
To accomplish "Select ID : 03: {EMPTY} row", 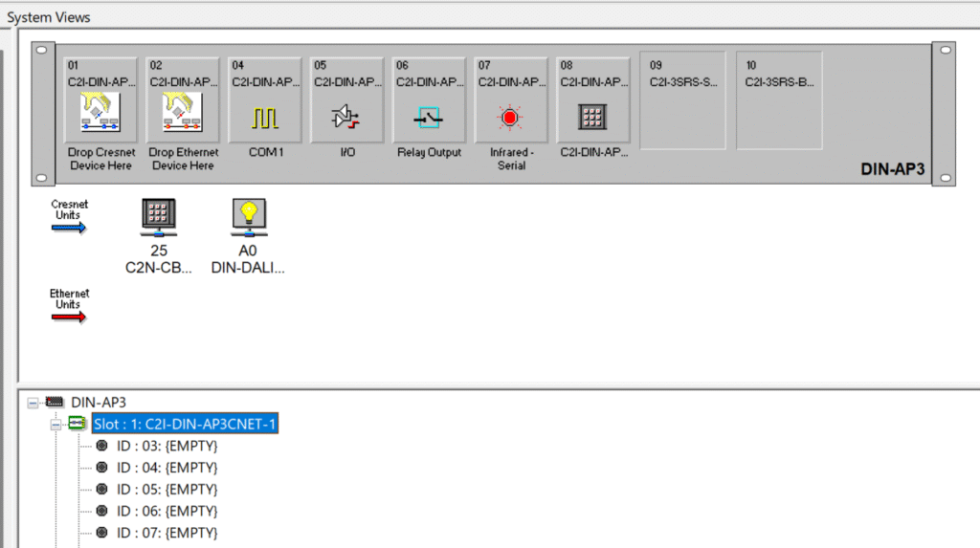I will tap(167, 447).
